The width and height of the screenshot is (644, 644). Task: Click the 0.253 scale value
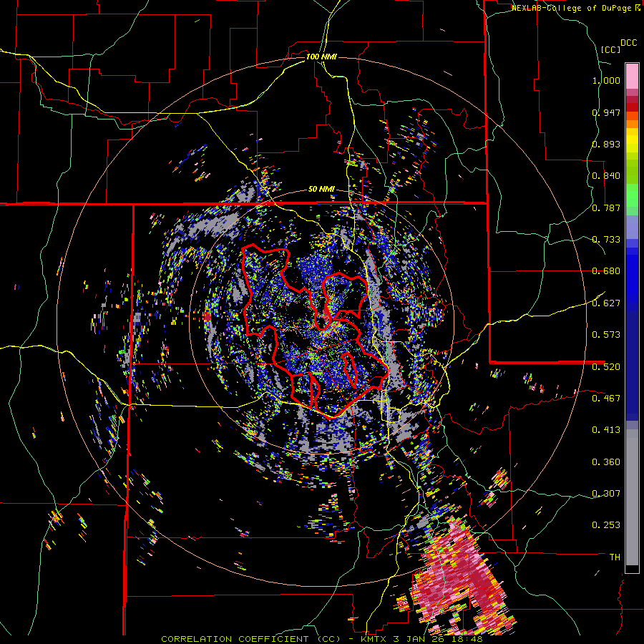tap(606, 525)
